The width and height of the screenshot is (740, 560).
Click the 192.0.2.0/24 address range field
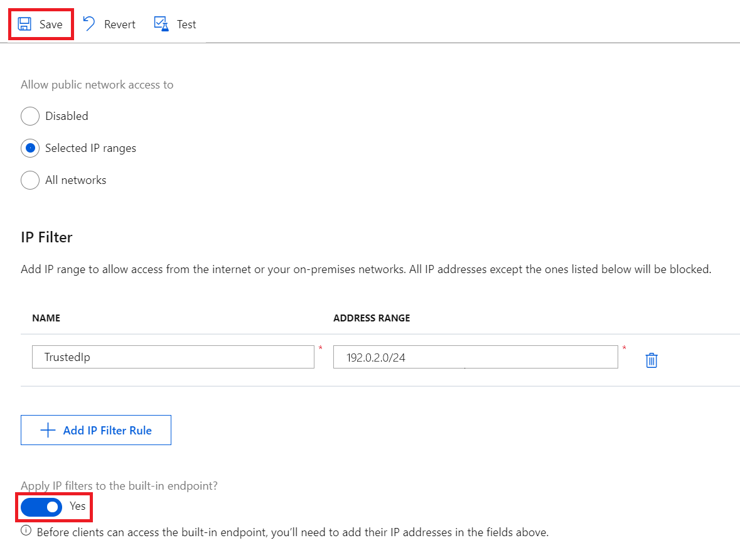pyautogui.click(x=475, y=357)
